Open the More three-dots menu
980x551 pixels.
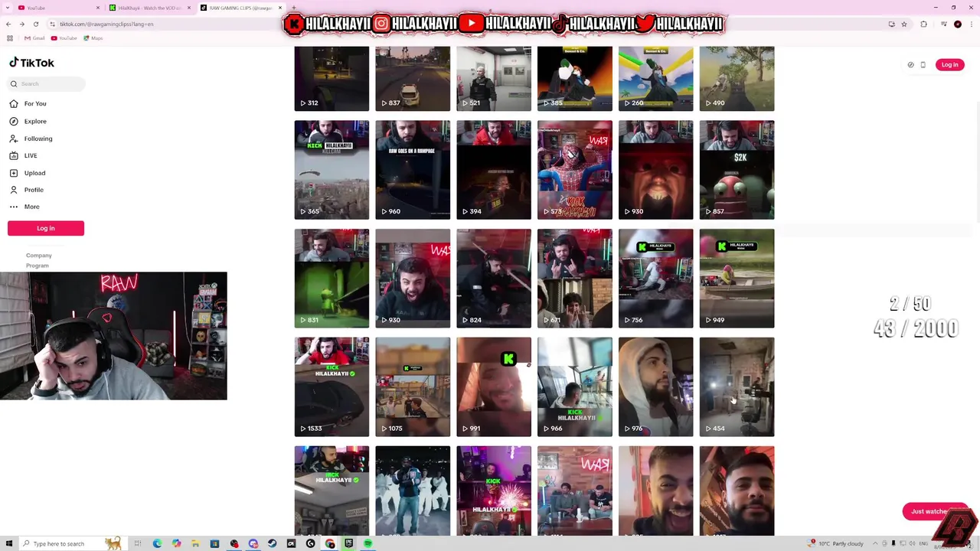(x=14, y=207)
